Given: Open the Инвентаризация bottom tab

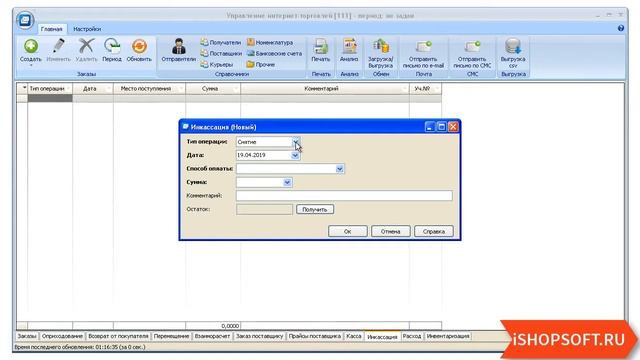Looking at the screenshot, I should pyautogui.click(x=448, y=336).
